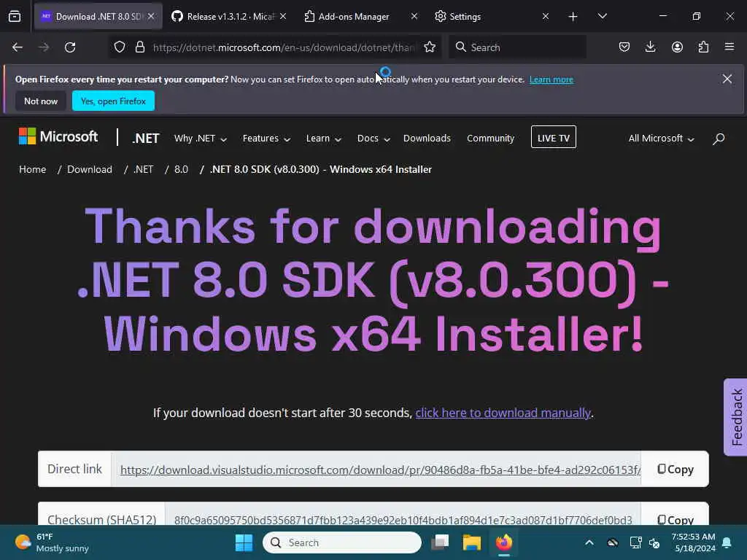This screenshot has height=560, width=747.
Task: Click Not now button
Action: [41, 101]
